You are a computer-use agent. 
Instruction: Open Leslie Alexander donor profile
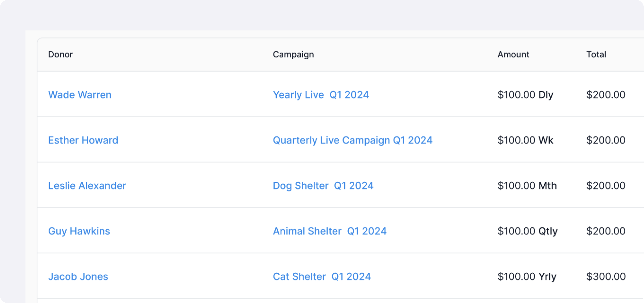point(87,186)
